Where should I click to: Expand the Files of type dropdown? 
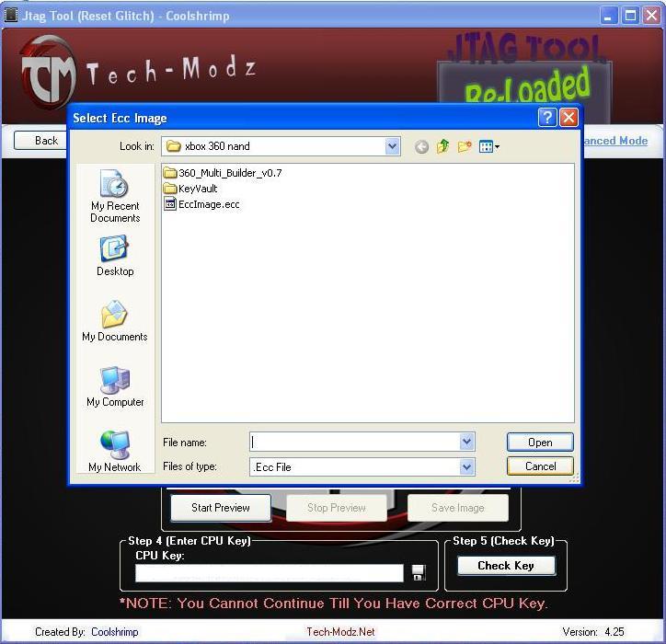coord(466,466)
